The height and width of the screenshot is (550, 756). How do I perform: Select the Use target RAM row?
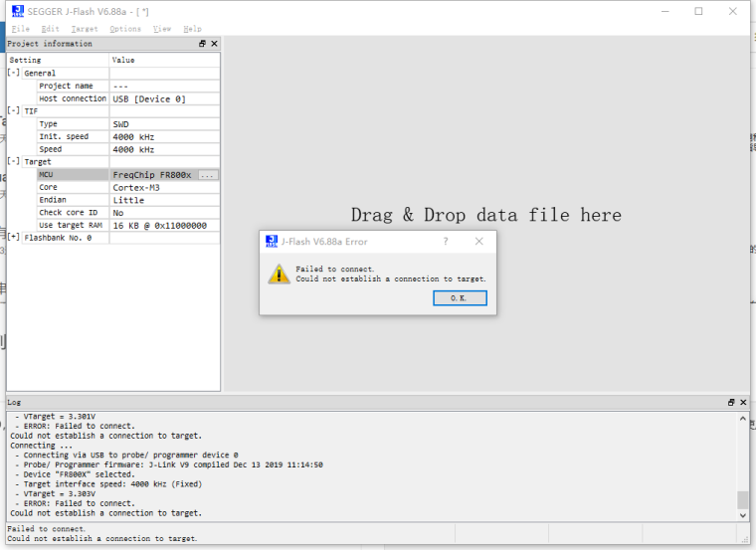pyautogui.click(x=127, y=225)
